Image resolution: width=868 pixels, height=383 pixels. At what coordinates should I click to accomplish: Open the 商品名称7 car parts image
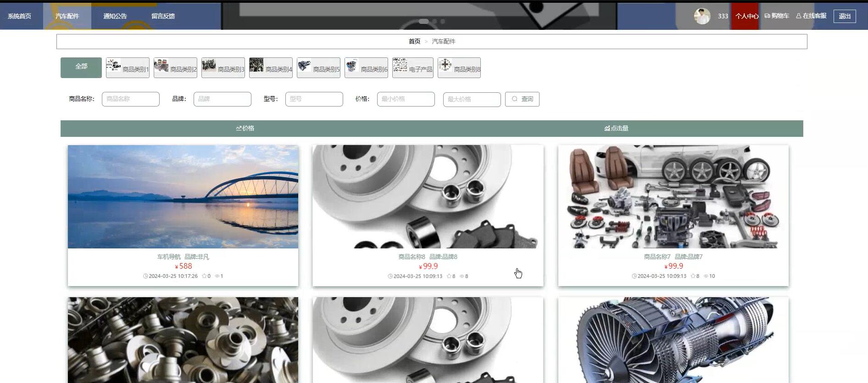point(673,197)
